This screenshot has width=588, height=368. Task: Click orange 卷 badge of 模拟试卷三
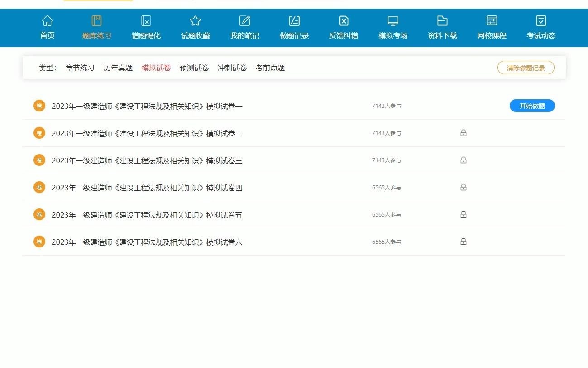[x=39, y=160]
